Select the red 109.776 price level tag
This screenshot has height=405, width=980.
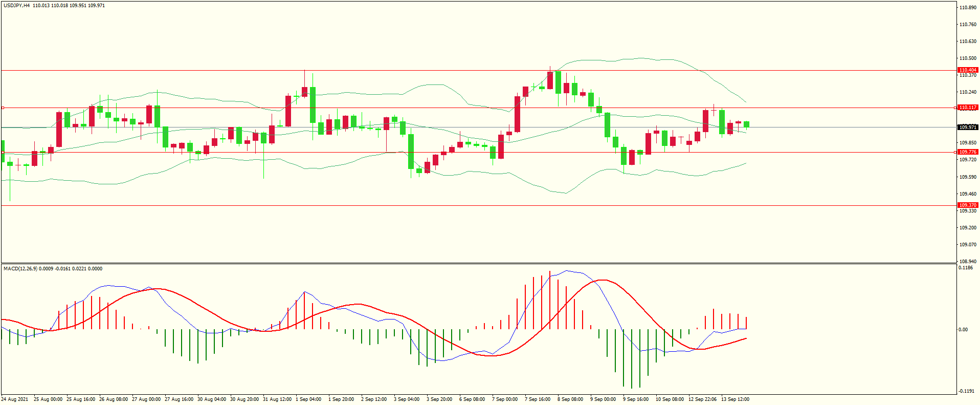968,152
